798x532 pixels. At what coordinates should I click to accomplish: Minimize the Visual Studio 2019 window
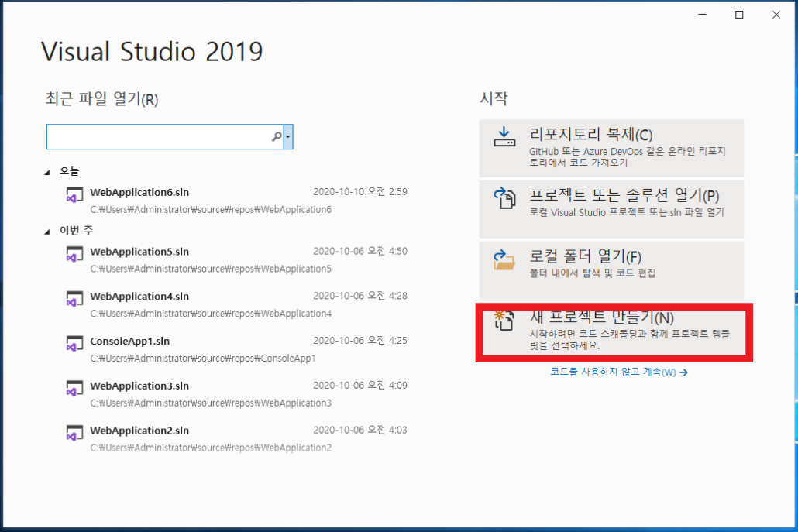click(x=703, y=15)
